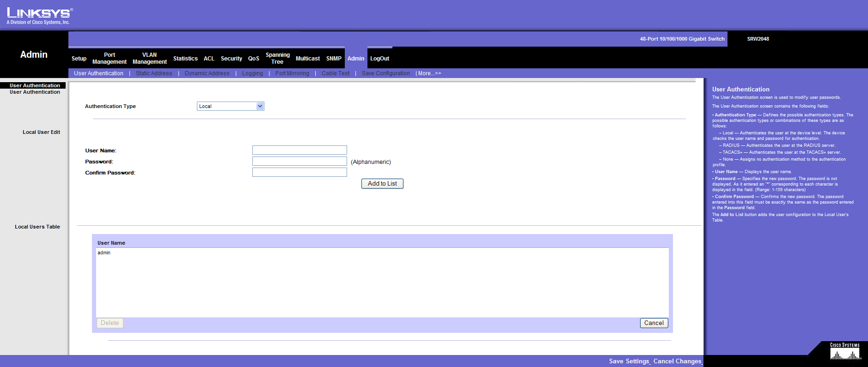Viewport: 868px width, 367px height.
Task: Open the Port Mirroring submenu
Action: pos(292,73)
